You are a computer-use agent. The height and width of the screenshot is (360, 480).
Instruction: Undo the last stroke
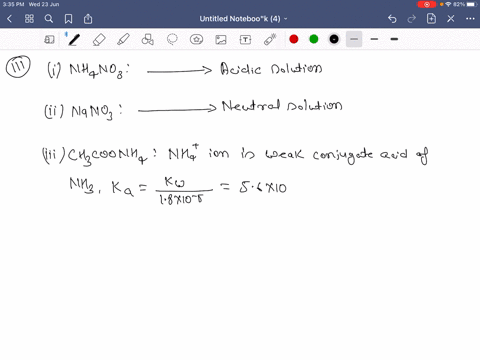392,19
